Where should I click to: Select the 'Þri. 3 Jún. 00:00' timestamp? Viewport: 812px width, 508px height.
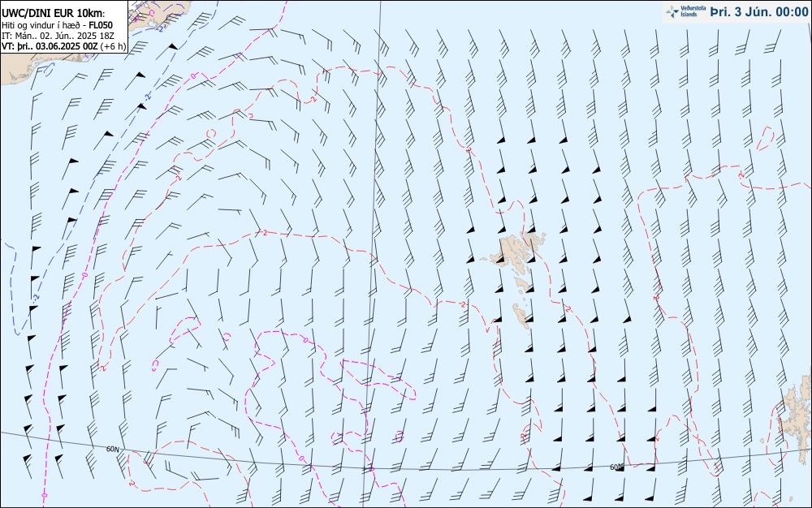click(758, 12)
